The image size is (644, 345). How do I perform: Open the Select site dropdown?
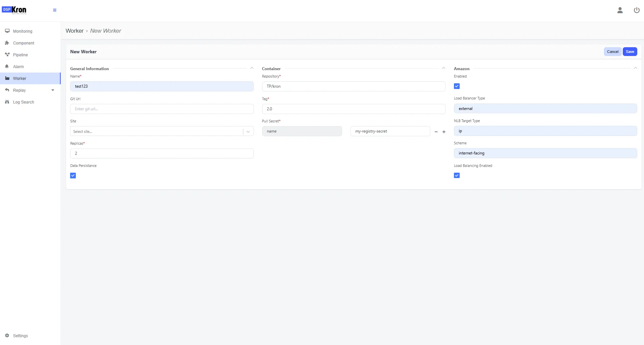162,131
